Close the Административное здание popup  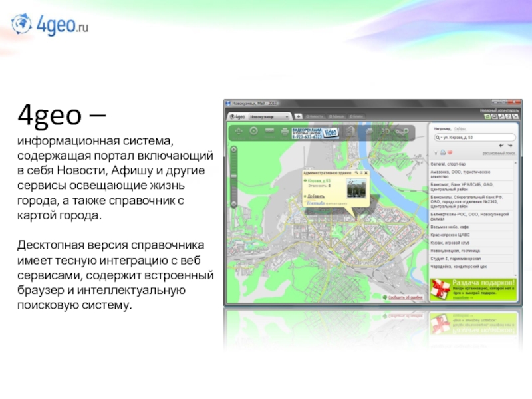(366, 173)
